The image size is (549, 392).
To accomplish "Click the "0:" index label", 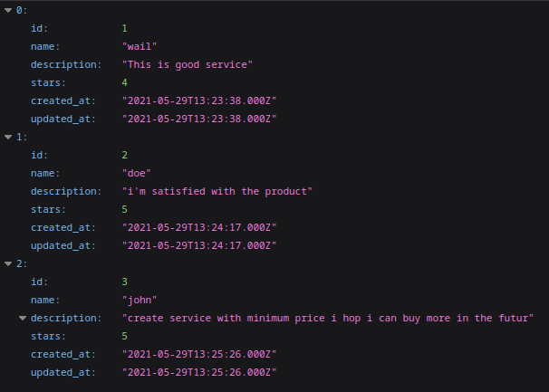I will tap(22, 10).
